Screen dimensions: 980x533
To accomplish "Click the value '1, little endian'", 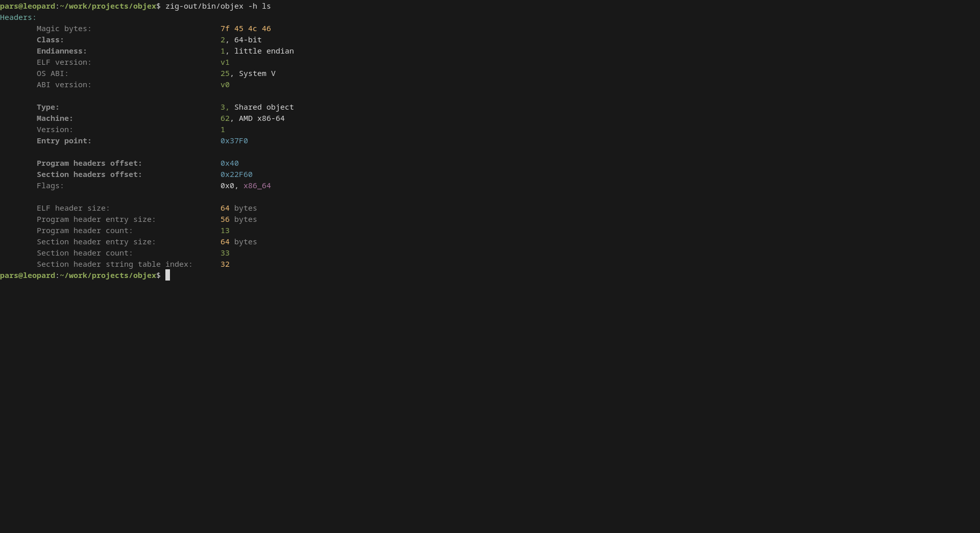I will pos(257,51).
